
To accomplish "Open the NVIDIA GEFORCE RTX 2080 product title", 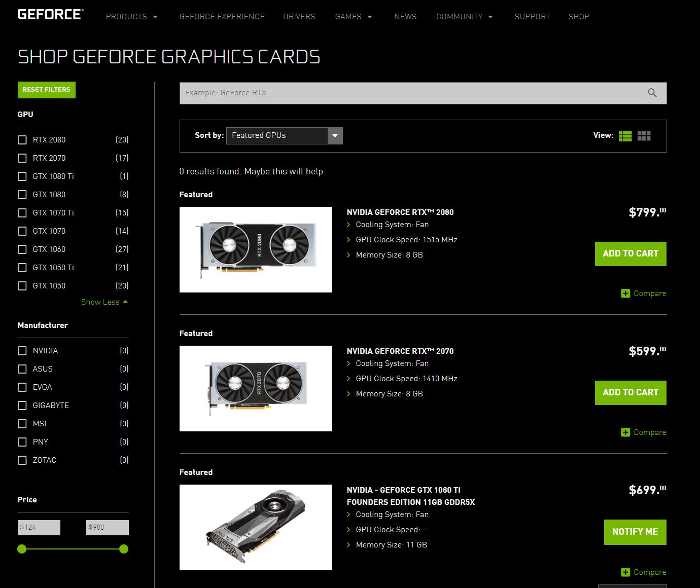I will (400, 212).
